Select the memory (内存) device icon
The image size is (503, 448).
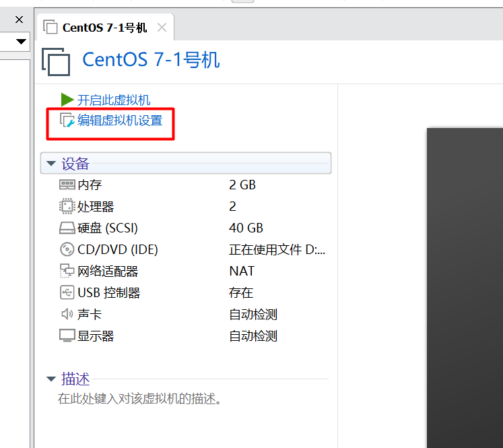(x=67, y=185)
